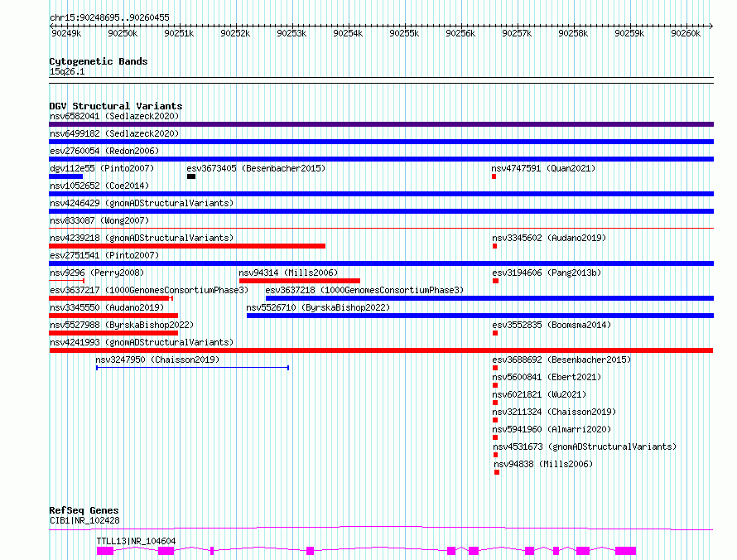Screen dimensions: 737x560
Task: Open esv3688692 (Besenbacher2015) label
Action: (561, 360)
